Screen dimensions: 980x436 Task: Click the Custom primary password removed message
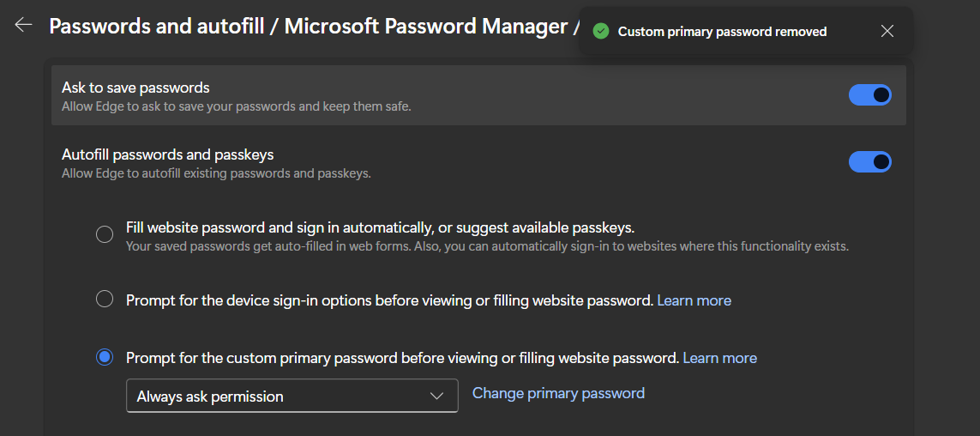tap(722, 32)
